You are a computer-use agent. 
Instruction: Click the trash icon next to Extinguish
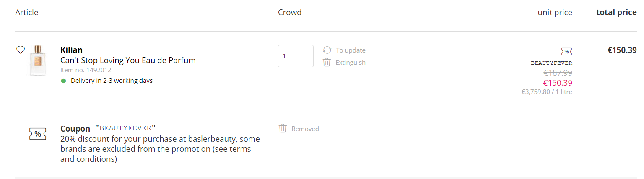(x=327, y=63)
